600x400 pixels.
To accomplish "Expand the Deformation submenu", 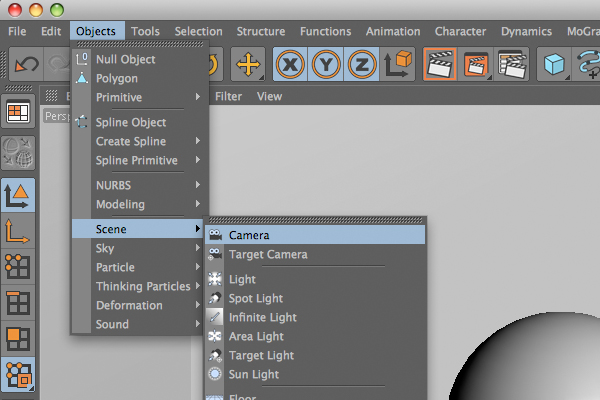I will pyautogui.click(x=137, y=305).
